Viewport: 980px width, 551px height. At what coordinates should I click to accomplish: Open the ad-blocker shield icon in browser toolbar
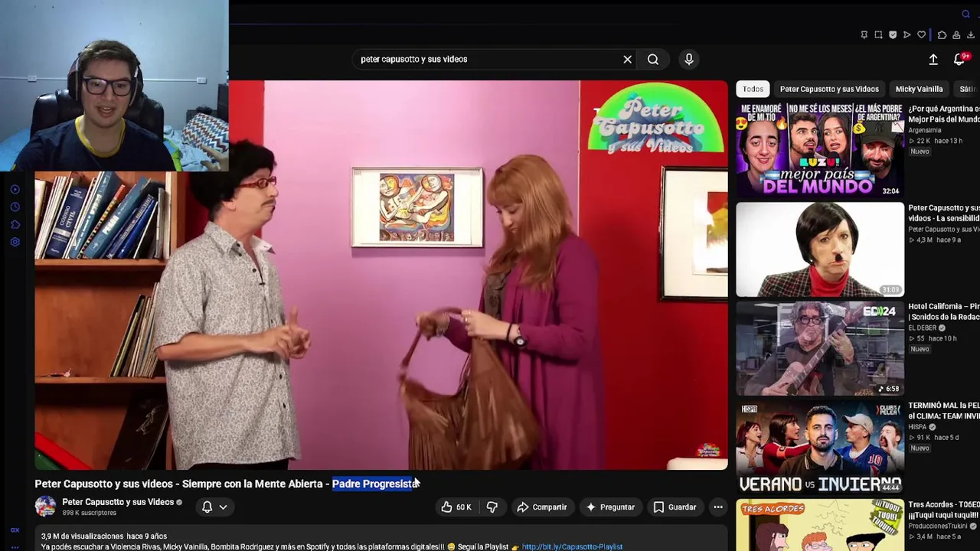(x=893, y=34)
